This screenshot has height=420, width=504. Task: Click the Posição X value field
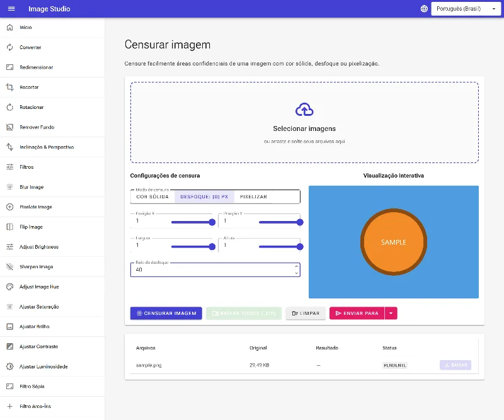[x=151, y=221]
